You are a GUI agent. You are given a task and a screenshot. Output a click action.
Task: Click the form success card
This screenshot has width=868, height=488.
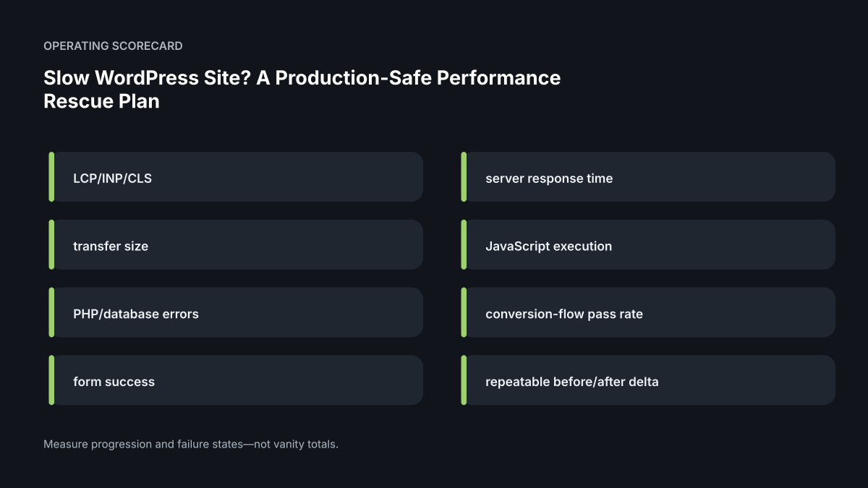click(x=236, y=380)
